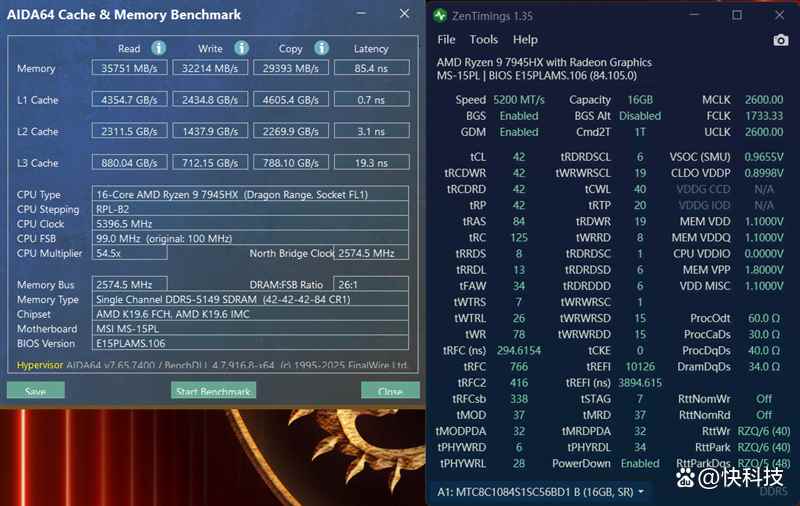Click the CPU Multiplier value 54.5x

(x=130, y=253)
